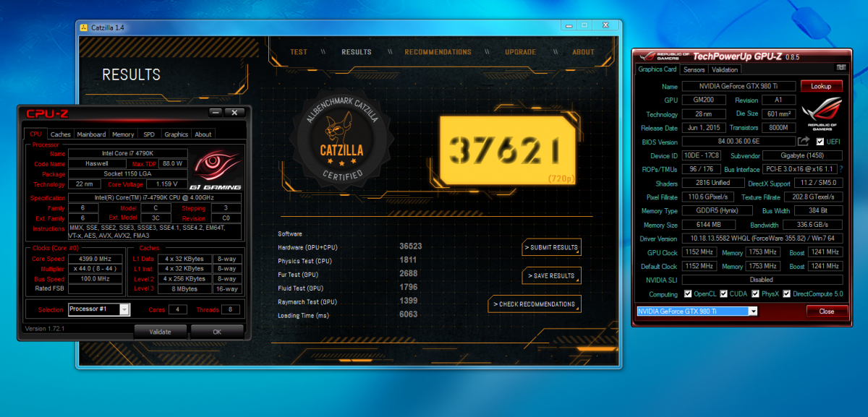The image size is (868, 417).
Task: Click the Validate button in CPU-Z
Action: (160, 332)
